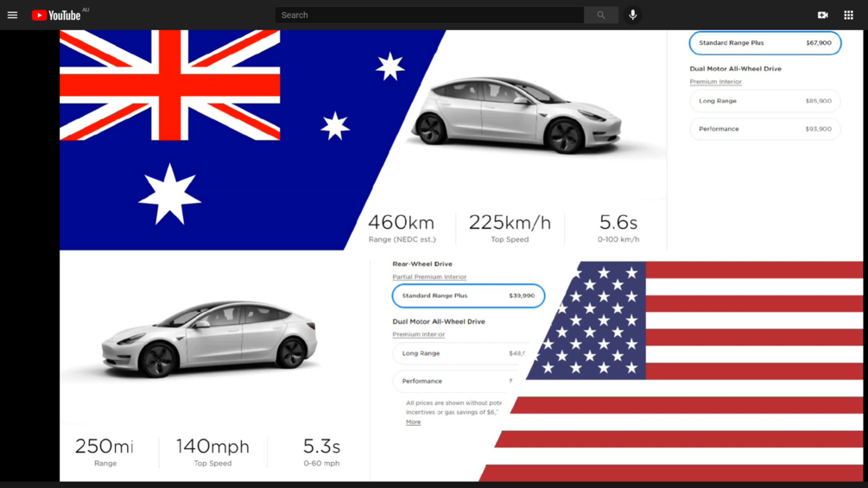Click the 225km/h top speed value
The height and width of the screenshot is (488, 868).
[x=510, y=223]
